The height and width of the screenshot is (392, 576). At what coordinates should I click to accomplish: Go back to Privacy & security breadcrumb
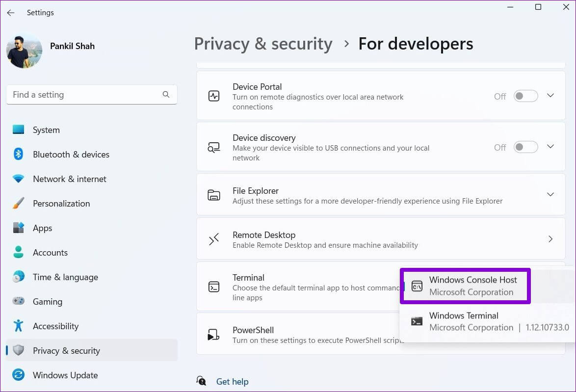point(263,44)
